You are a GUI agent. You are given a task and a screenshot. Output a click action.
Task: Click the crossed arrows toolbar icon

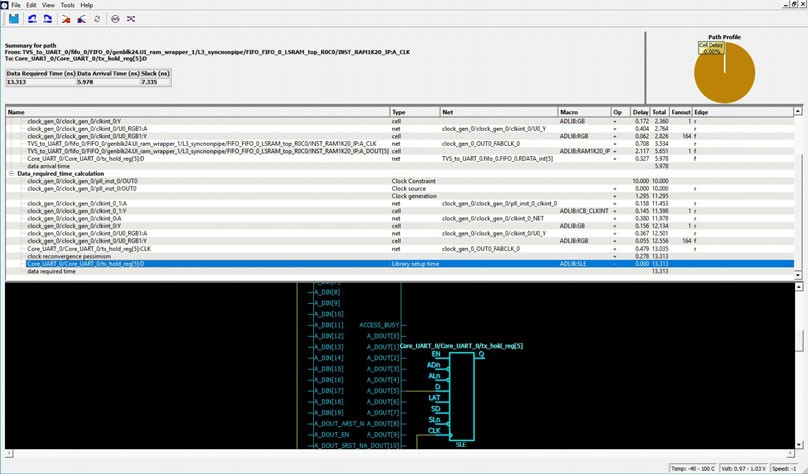coord(132,19)
